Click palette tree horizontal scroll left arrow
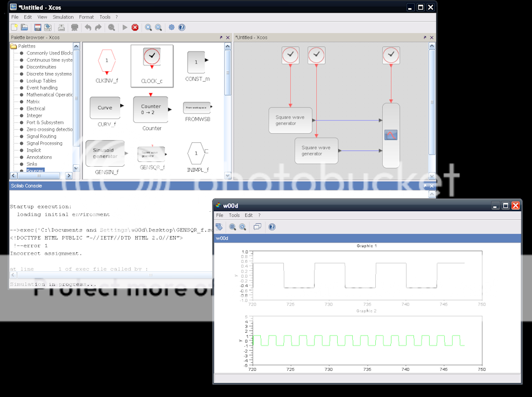Image resolution: width=532 pixels, height=397 pixels. (13, 175)
